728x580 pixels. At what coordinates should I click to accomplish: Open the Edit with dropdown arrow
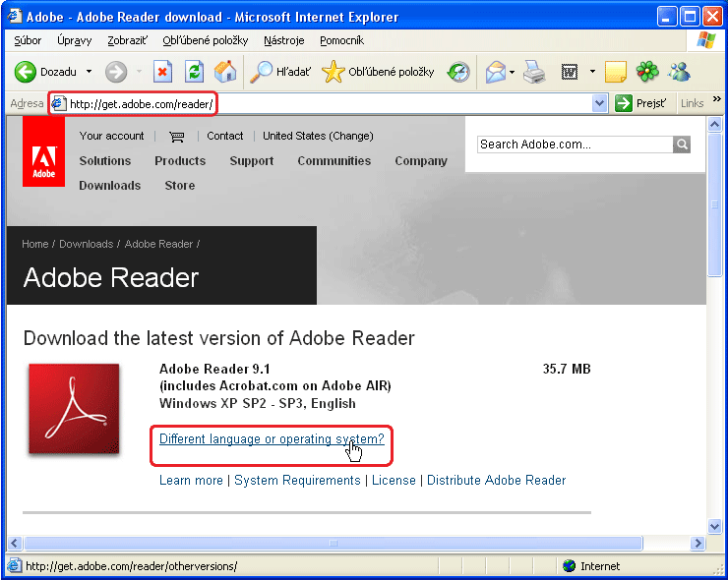[592, 72]
